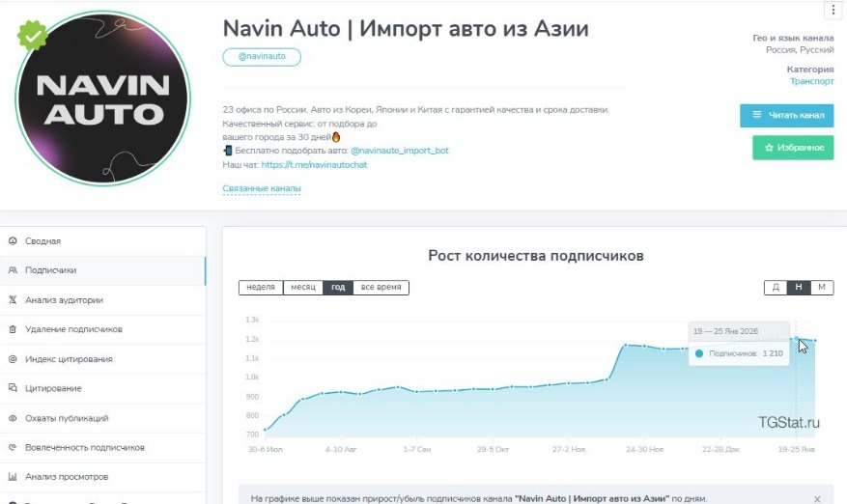This screenshot has height=504, width=847.
Task: Switch chart period to месяц
Action: (303, 288)
